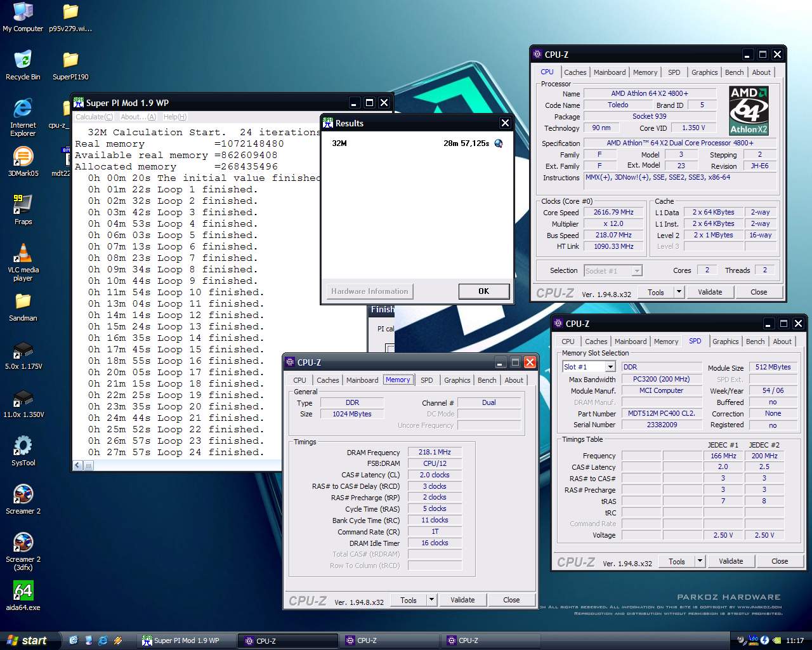Switch to Caches tab in top CPU-Z window
The image size is (812, 650).
coord(575,72)
